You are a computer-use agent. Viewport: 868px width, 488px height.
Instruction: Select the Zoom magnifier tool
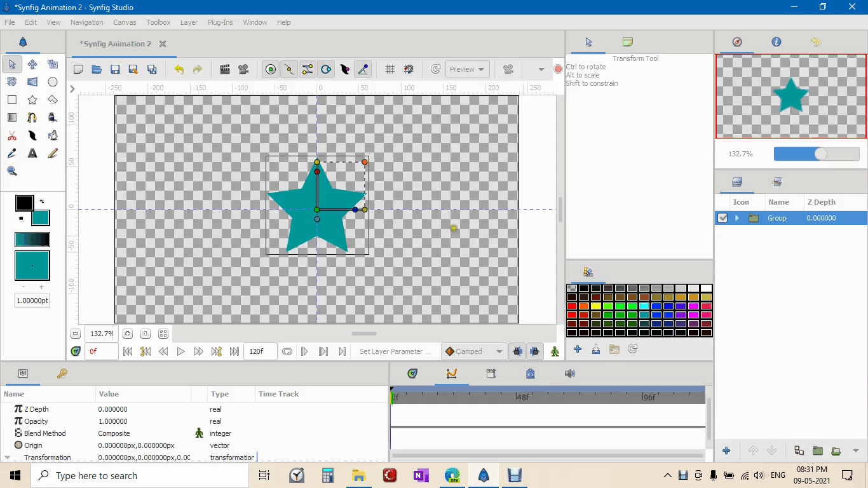point(12,171)
